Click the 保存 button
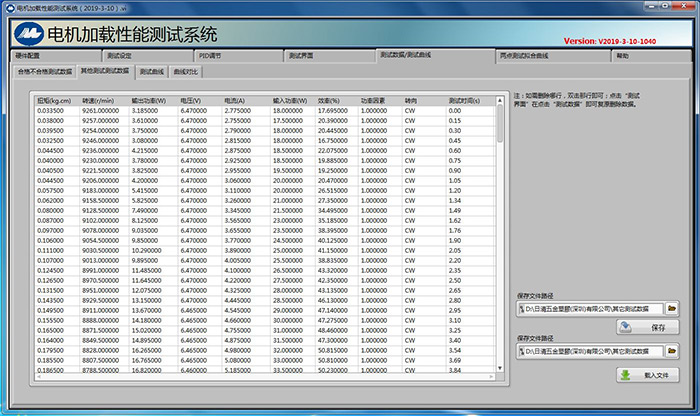Viewport: 700px width, 416px height. (x=648, y=327)
